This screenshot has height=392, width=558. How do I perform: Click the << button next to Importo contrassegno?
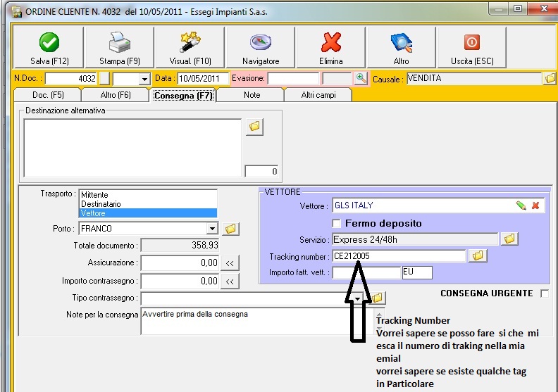(230, 282)
